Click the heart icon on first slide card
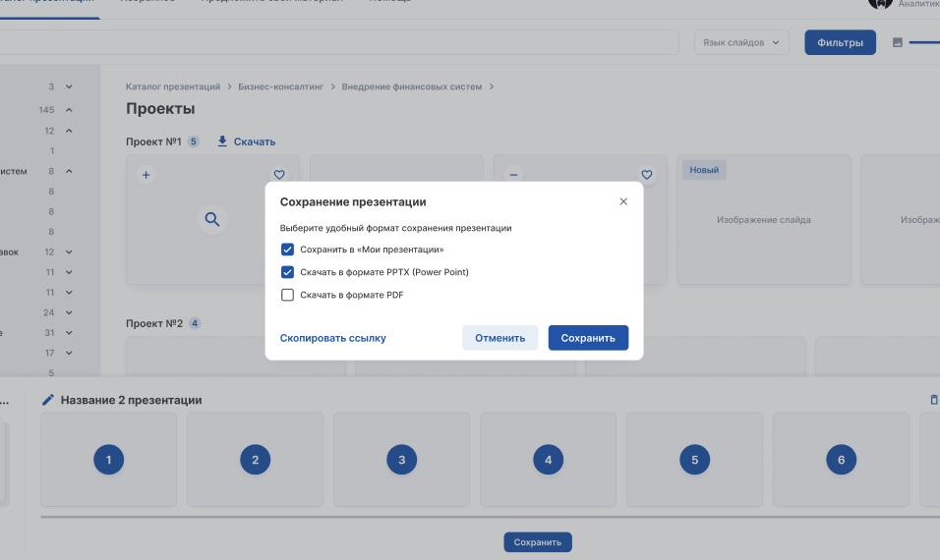 pyautogui.click(x=279, y=174)
